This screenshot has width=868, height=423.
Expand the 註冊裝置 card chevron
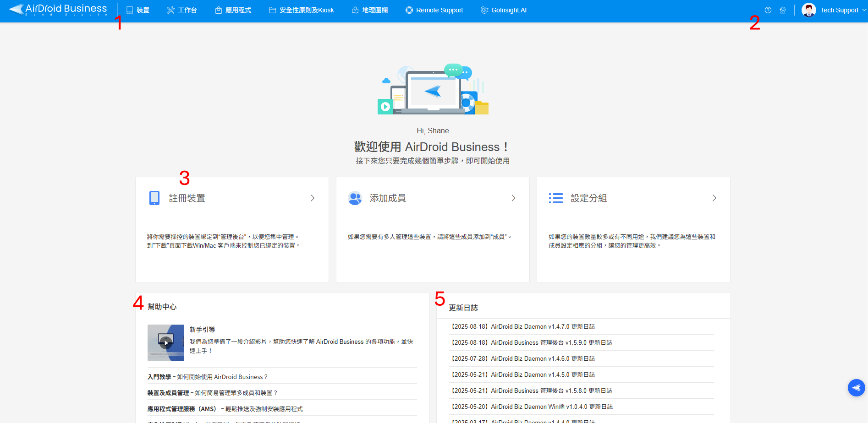click(x=313, y=198)
